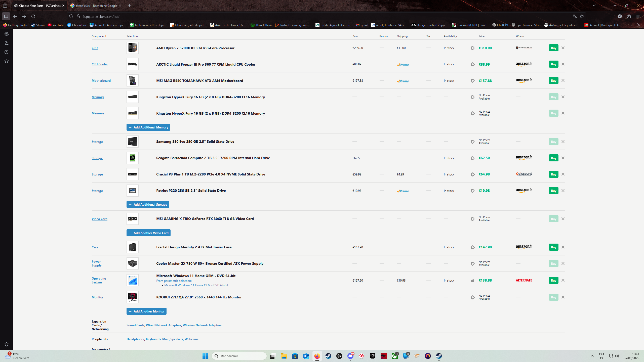Image resolution: width=644 pixels, height=362 pixels.
Task: Click the page translate icon in address bar
Action: [x=575, y=16]
